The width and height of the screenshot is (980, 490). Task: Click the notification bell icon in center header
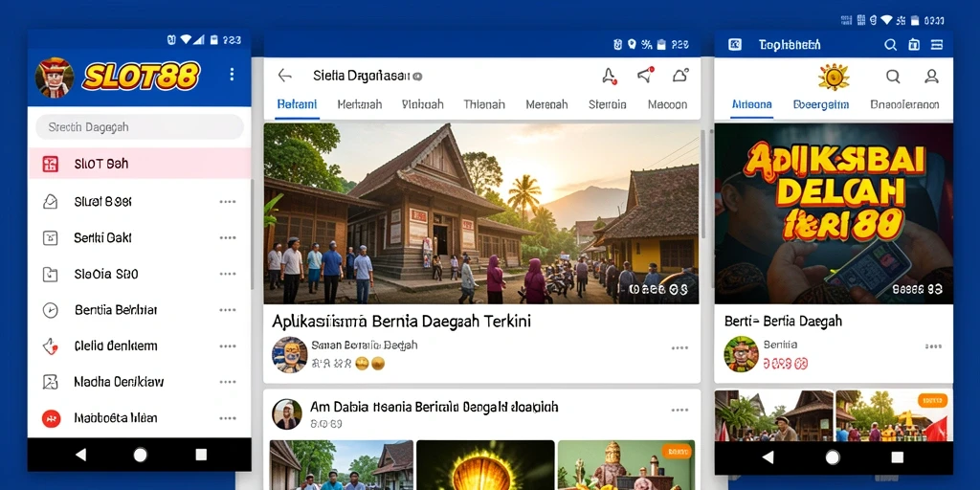coord(680,75)
